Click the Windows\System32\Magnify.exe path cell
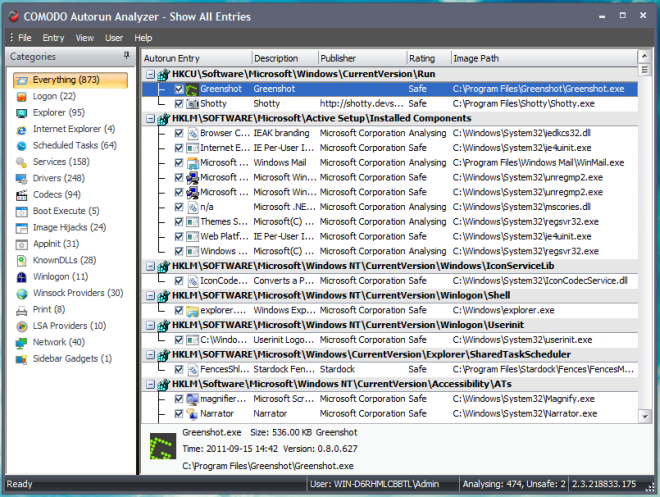 coord(524,399)
